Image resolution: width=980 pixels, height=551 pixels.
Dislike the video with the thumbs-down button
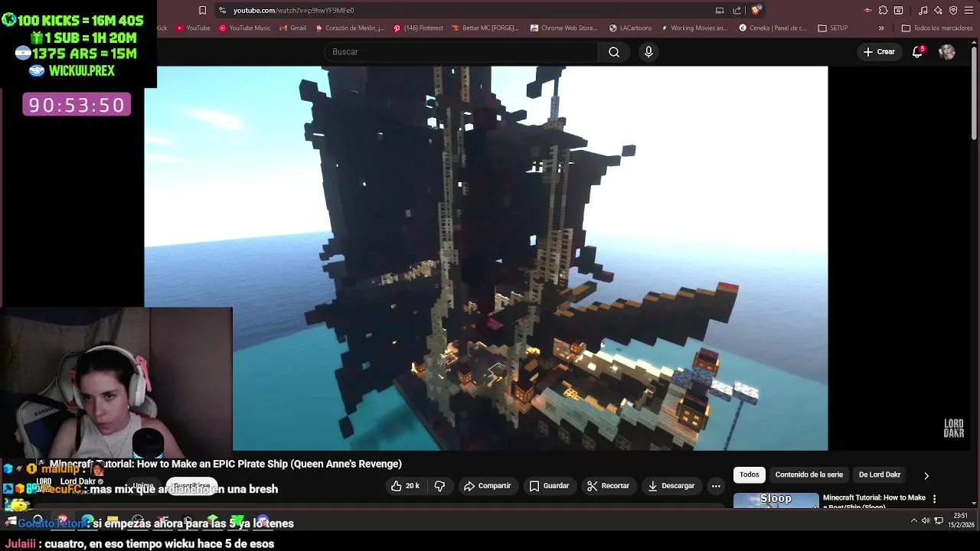pos(439,486)
